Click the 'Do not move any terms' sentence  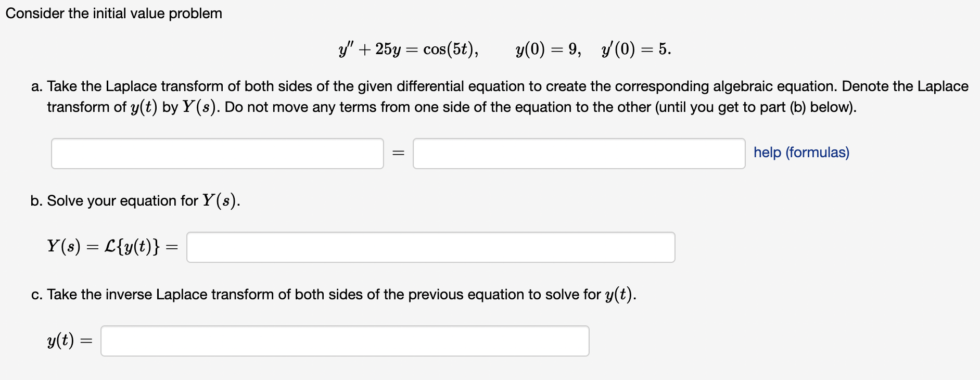point(541,107)
